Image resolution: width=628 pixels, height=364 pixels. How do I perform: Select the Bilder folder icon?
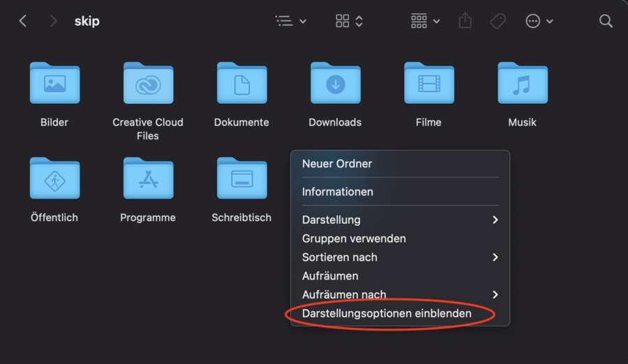55,83
